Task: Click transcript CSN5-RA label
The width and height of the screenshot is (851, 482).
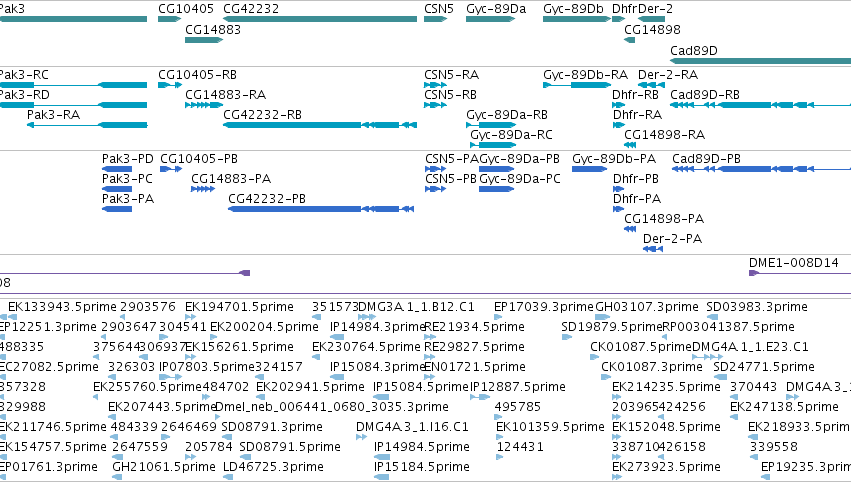Action: point(451,74)
